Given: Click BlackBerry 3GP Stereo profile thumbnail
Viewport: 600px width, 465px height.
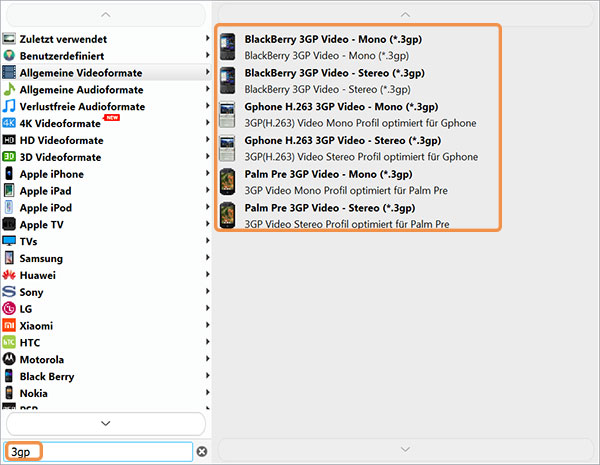Looking at the screenshot, I should click(x=228, y=81).
